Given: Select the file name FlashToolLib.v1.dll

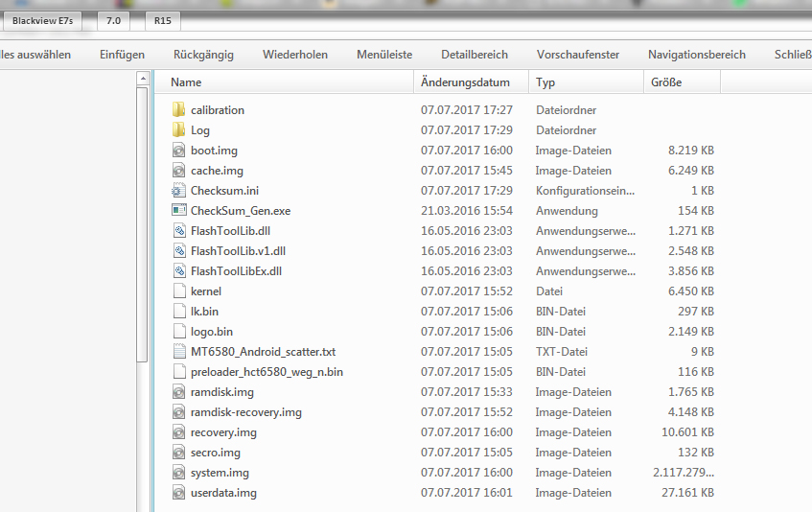Looking at the screenshot, I should [238, 251].
